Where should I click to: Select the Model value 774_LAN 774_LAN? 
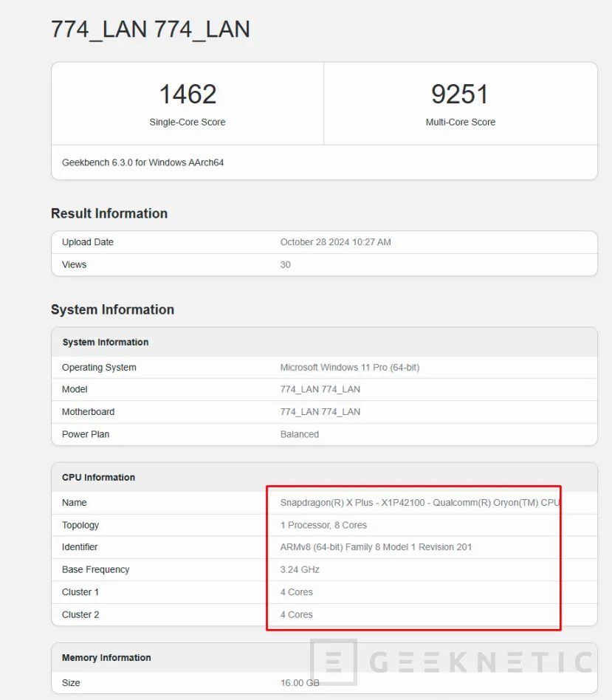click(320, 389)
